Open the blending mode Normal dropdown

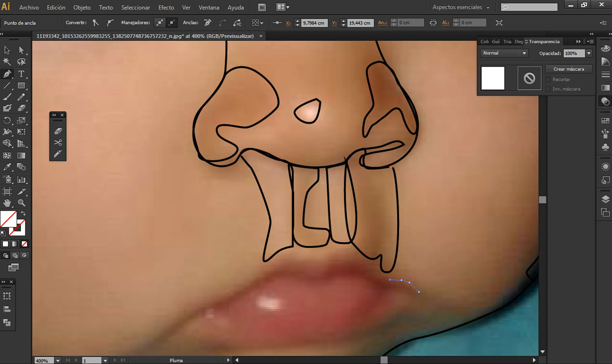click(504, 53)
